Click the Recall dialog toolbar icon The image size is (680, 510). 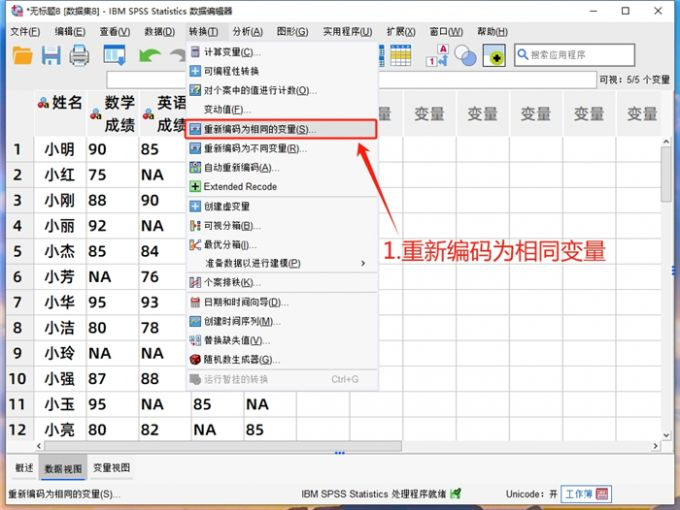[114, 56]
